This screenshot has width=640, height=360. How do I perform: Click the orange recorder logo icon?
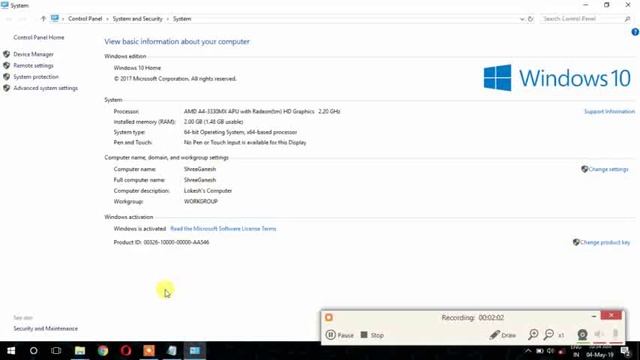click(x=329, y=318)
